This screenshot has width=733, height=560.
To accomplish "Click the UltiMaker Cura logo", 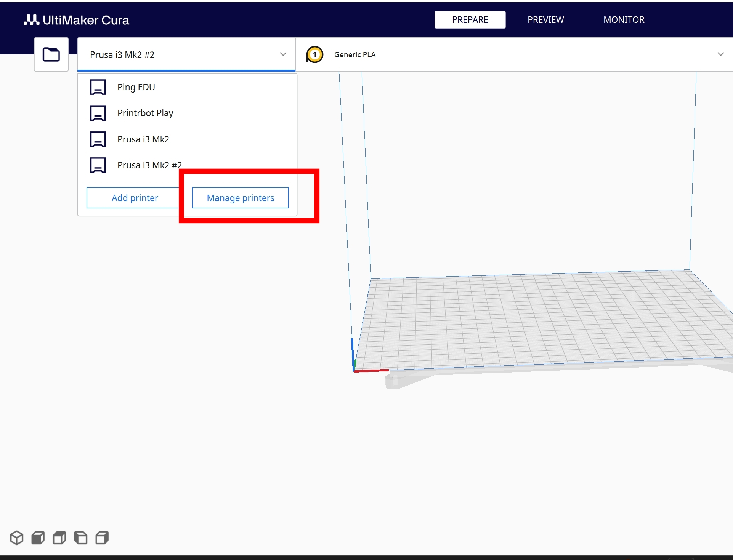I will 76,20.
